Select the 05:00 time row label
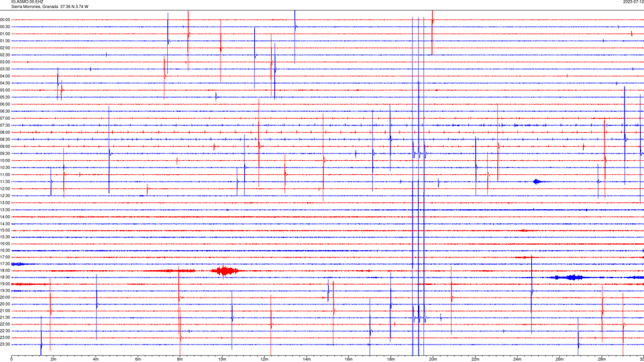The width and height of the screenshot is (644, 362). [x=5, y=90]
